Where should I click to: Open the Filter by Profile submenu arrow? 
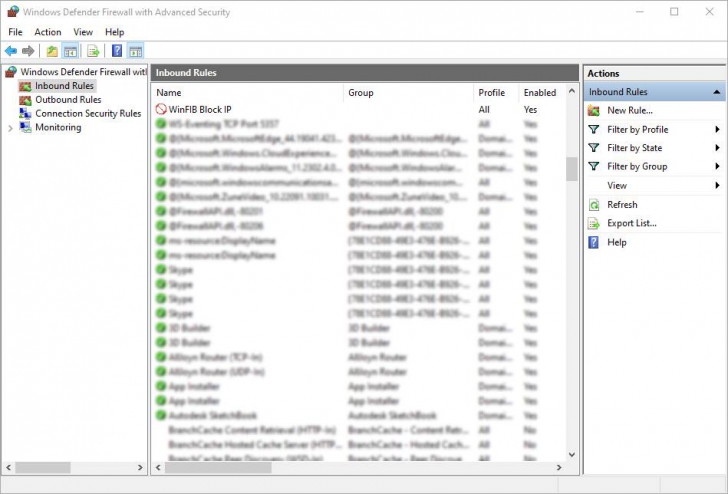[x=717, y=130]
